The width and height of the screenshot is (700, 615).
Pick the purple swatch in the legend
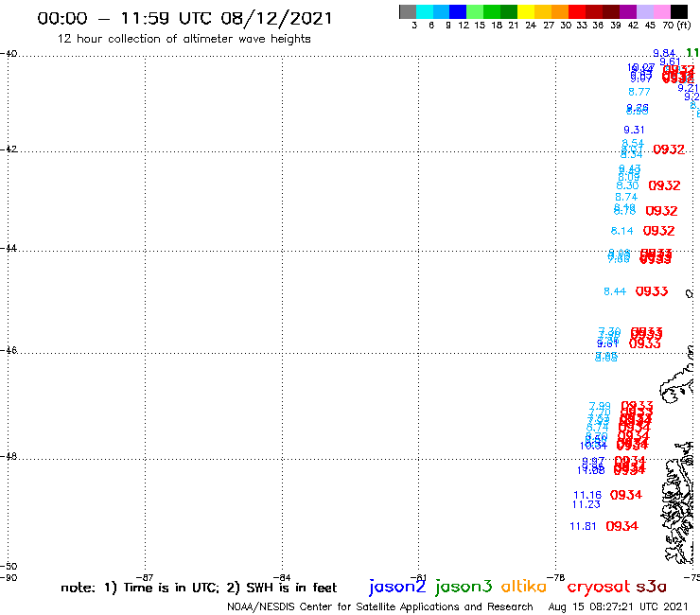tap(628, 11)
